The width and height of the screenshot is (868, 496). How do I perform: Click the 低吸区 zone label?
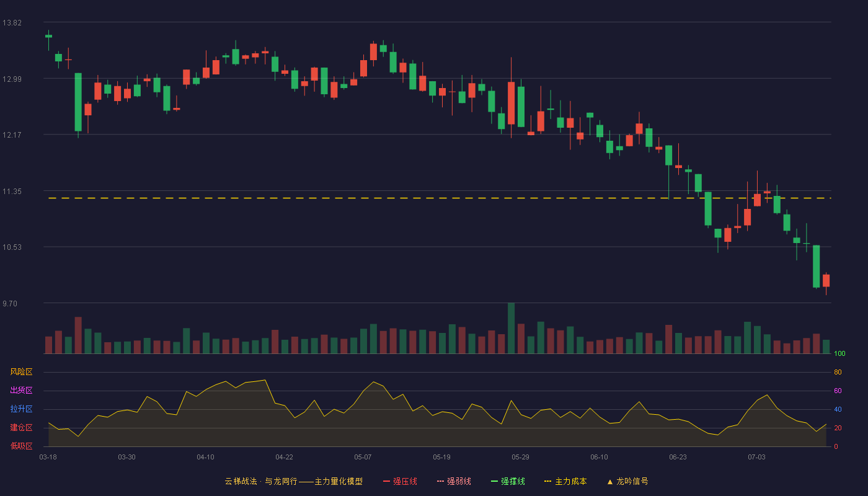click(21, 446)
